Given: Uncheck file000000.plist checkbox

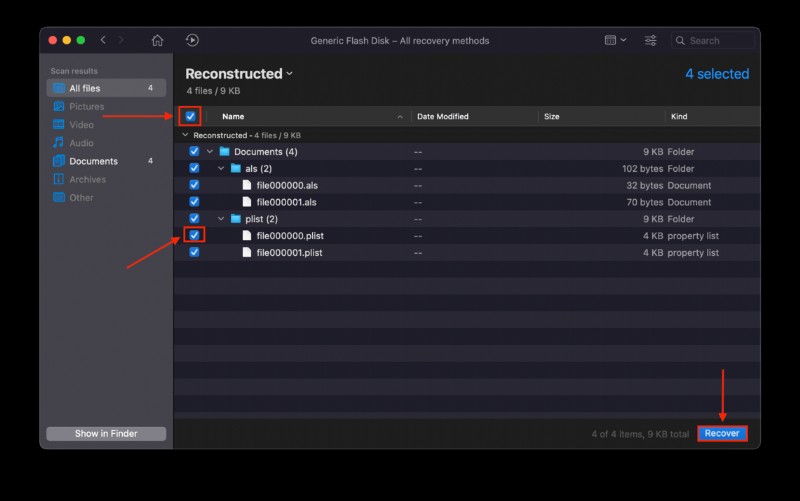Looking at the screenshot, I should coord(194,236).
